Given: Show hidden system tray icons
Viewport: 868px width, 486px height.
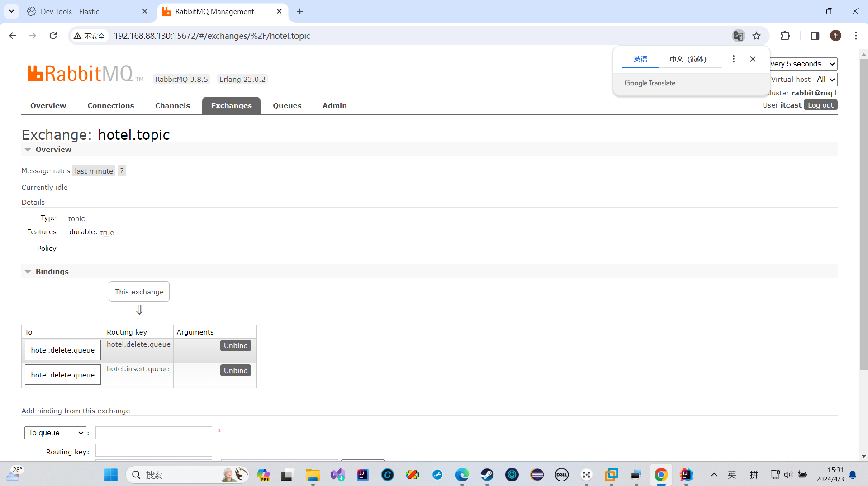Looking at the screenshot, I should [x=714, y=475].
